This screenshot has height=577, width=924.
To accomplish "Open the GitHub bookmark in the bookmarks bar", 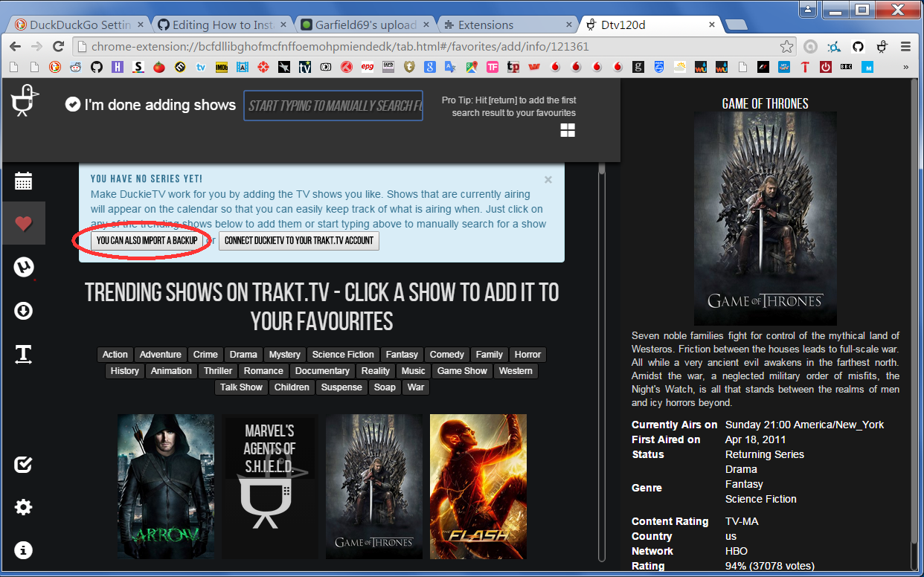I will coord(96,67).
